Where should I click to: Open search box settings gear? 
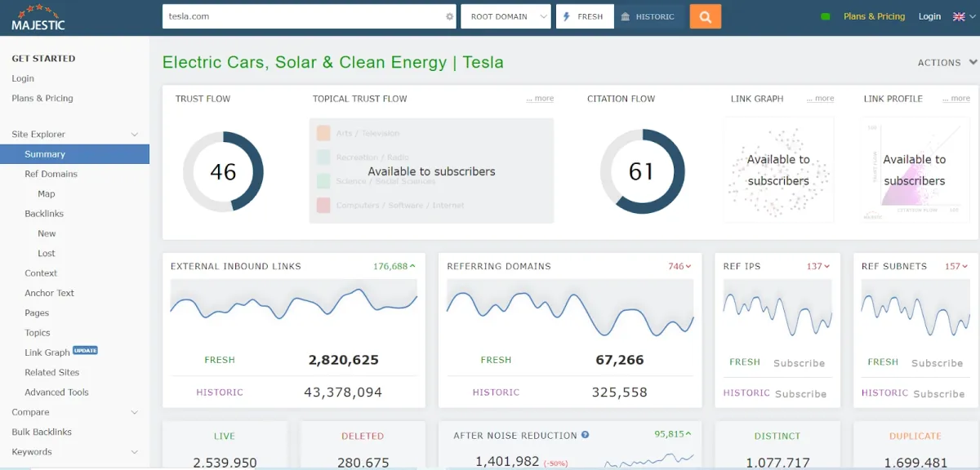449,16
